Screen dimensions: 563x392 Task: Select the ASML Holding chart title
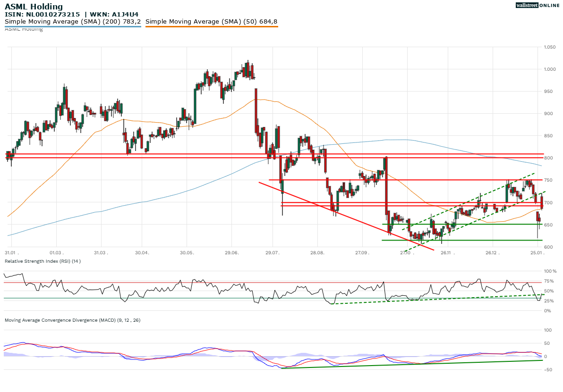[x=34, y=7]
